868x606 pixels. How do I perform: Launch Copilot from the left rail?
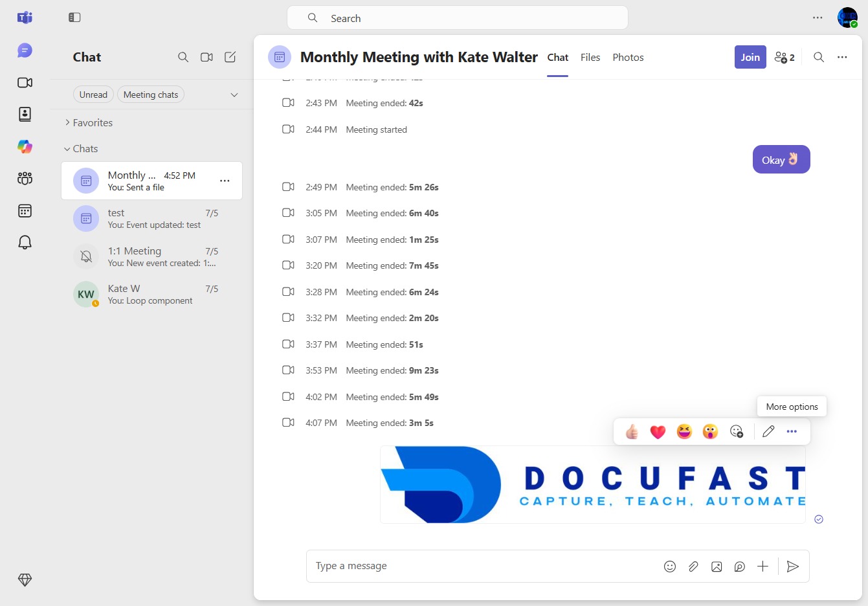25,146
